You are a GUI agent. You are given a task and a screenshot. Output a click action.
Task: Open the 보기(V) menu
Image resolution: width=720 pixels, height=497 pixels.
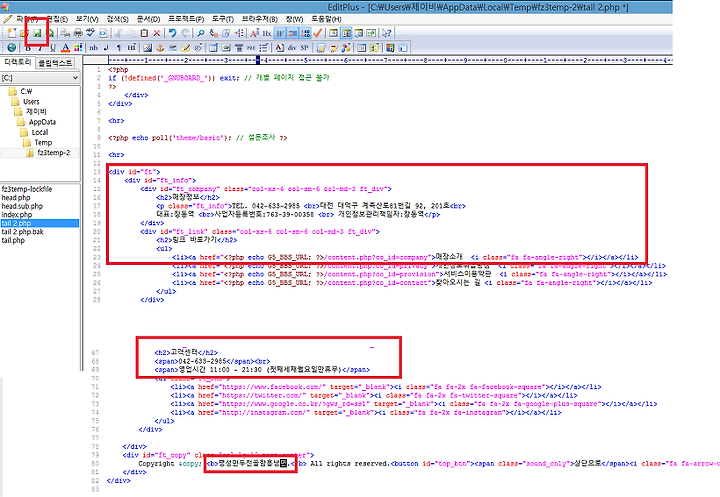pos(87,19)
